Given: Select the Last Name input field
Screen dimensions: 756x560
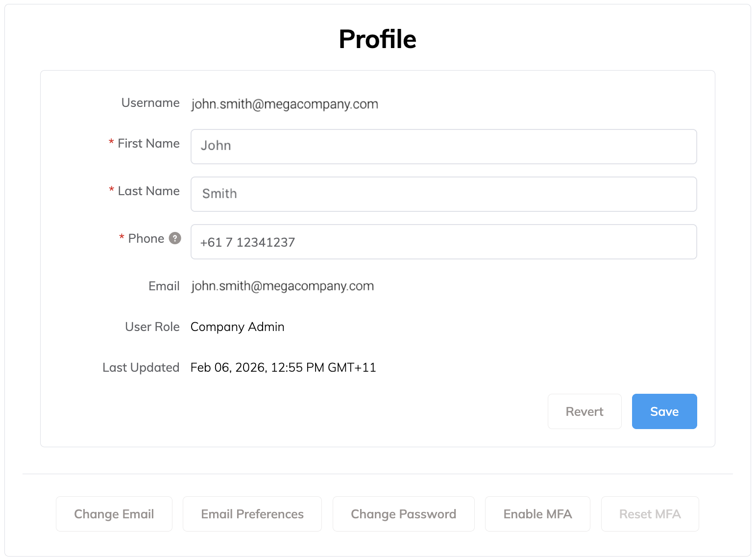Looking at the screenshot, I should coord(443,194).
